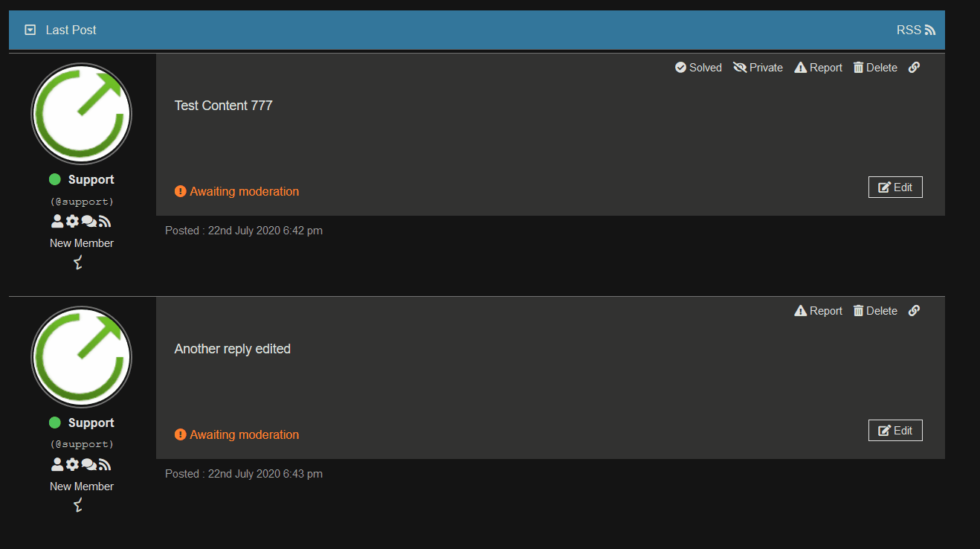Open first Support user avatar
Screen dimensions: 980x549
click(82, 114)
